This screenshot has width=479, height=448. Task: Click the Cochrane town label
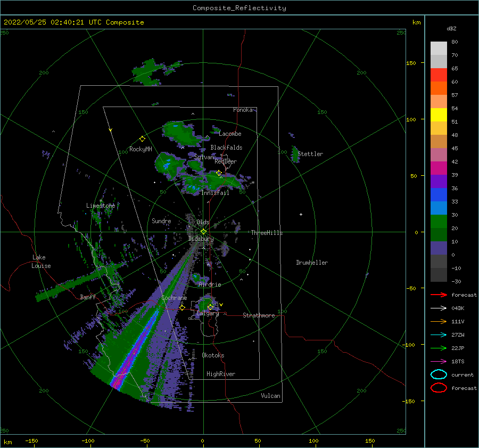click(x=174, y=298)
